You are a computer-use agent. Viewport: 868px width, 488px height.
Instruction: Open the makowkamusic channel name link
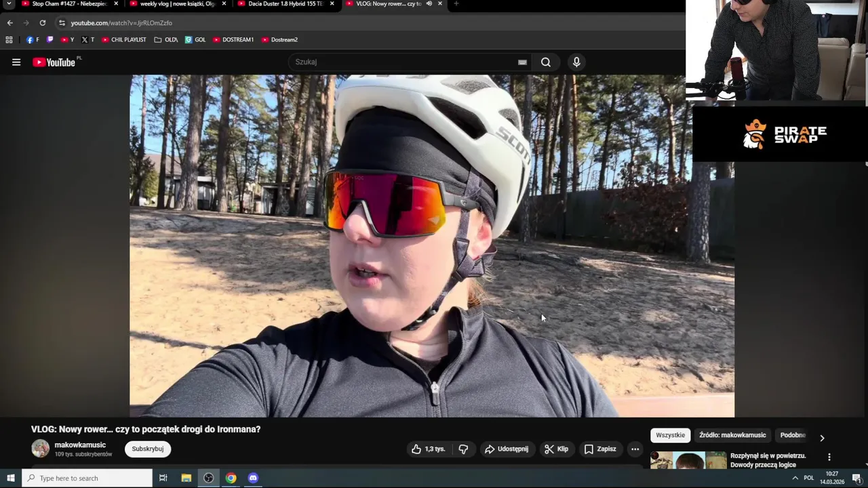click(x=80, y=445)
